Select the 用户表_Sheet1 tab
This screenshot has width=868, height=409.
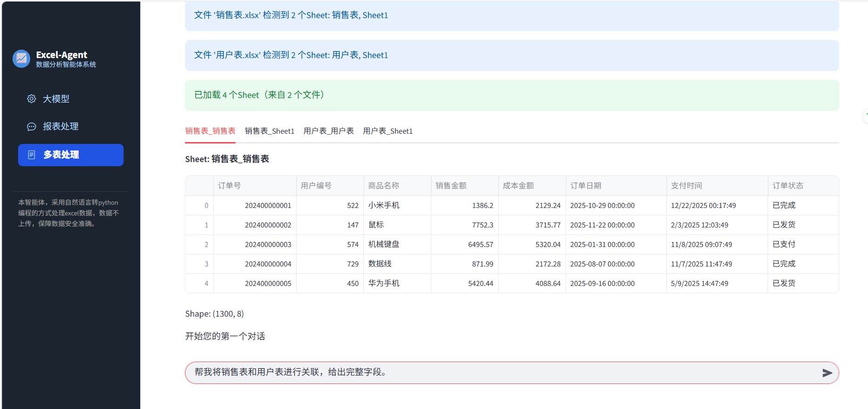(x=388, y=131)
